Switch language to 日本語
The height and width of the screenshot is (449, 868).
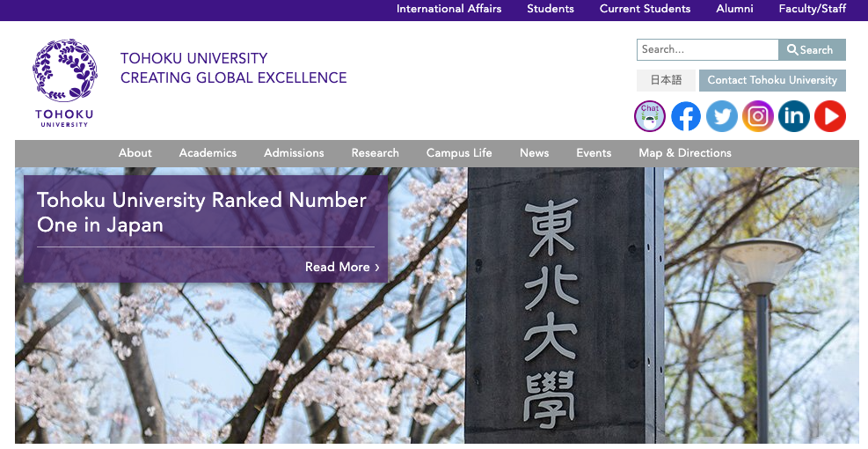point(666,80)
